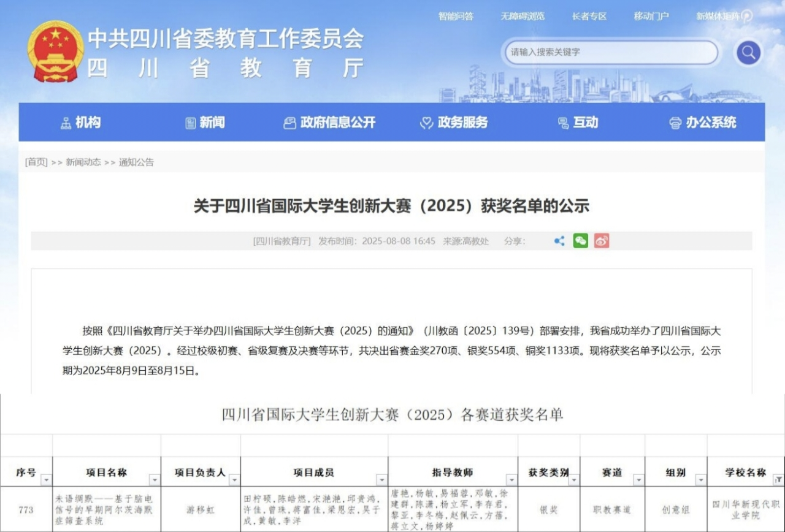Expand the 获奖类别 filter dropdown arrow
Viewport: 785px width, 532px height.
573,481
